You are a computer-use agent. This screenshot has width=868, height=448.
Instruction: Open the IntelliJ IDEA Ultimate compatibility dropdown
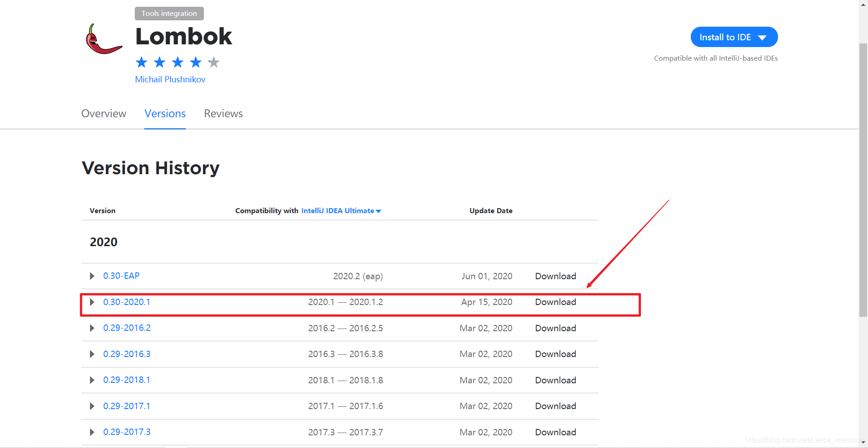pos(341,211)
